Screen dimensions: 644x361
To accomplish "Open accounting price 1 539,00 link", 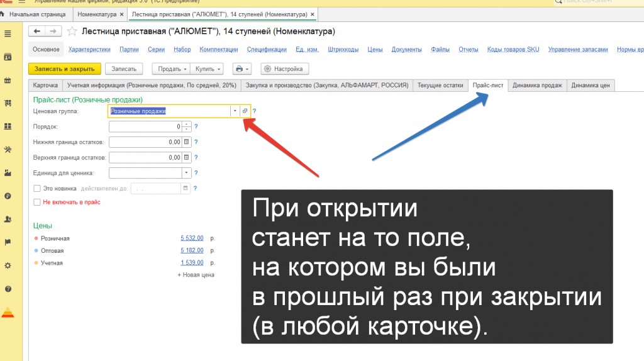I will [x=192, y=262].
